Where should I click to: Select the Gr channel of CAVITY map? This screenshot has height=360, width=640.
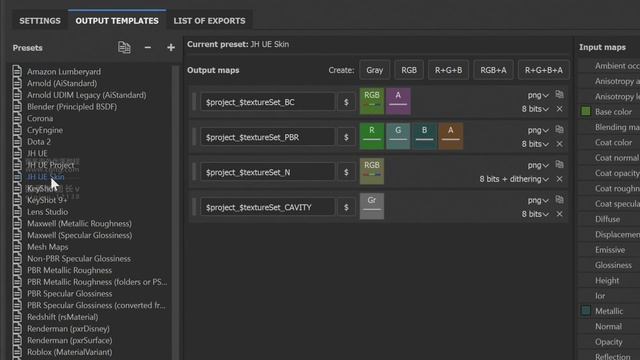point(372,206)
